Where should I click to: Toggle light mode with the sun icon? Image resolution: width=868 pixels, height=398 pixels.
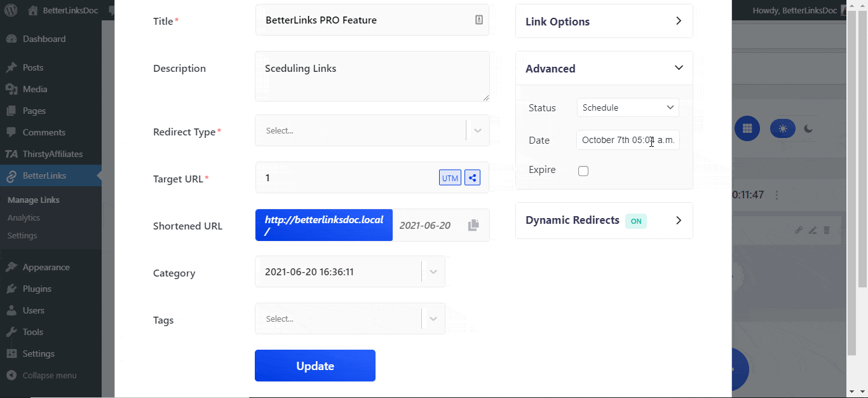click(782, 128)
